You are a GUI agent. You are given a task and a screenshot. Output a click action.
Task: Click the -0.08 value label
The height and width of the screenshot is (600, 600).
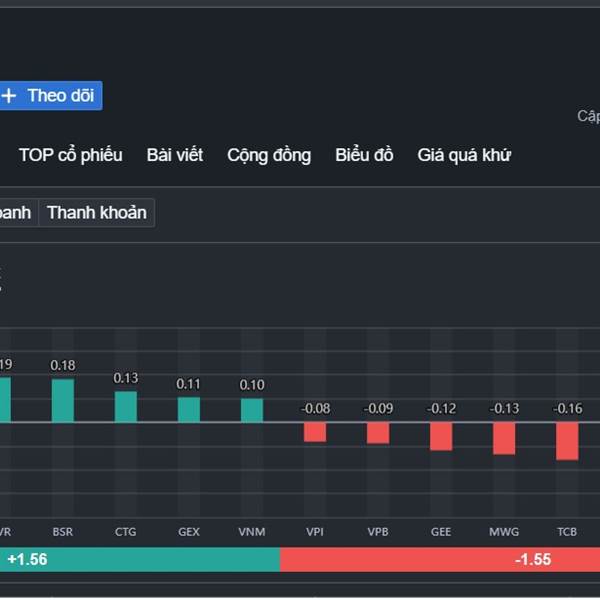315,409
